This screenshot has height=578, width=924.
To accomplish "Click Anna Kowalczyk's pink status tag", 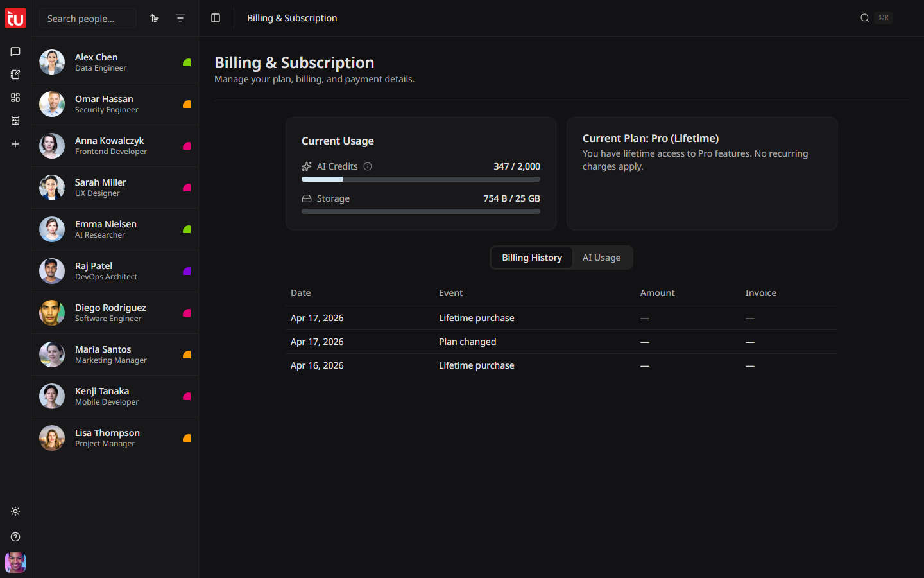I will 187,146.
